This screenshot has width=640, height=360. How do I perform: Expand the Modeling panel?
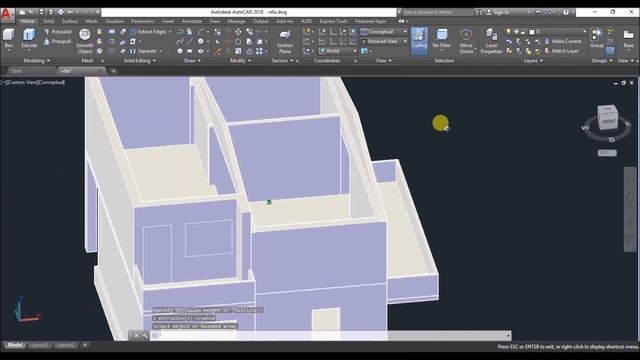pos(36,60)
